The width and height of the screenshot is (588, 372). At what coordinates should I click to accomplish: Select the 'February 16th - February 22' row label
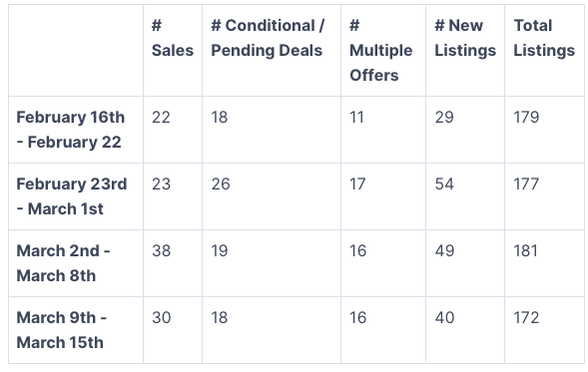pyautogui.click(x=71, y=130)
